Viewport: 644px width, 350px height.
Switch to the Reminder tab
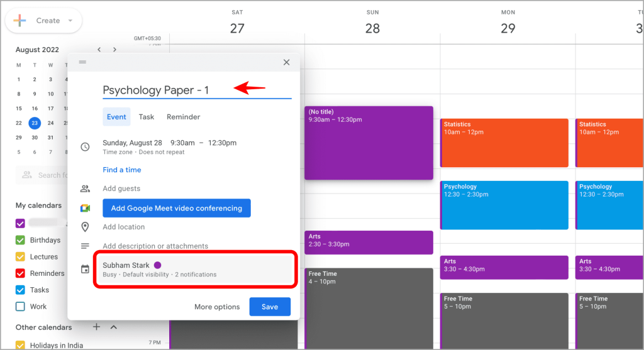tap(183, 117)
